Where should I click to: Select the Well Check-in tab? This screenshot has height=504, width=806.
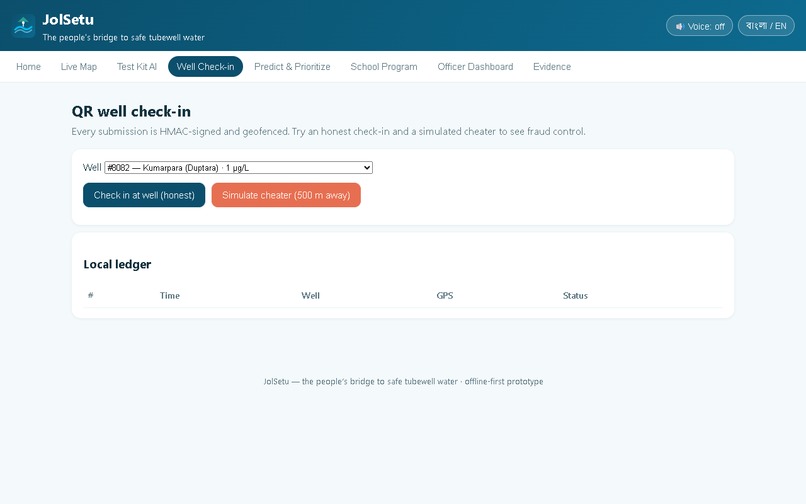[205, 66]
